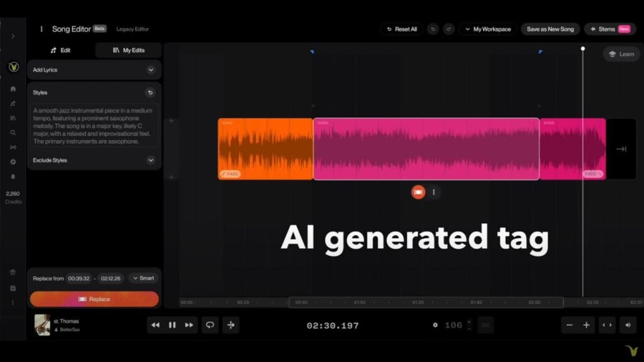The width and height of the screenshot is (644, 362).
Task: Open the My Workspace dropdown
Action: click(487, 29)
